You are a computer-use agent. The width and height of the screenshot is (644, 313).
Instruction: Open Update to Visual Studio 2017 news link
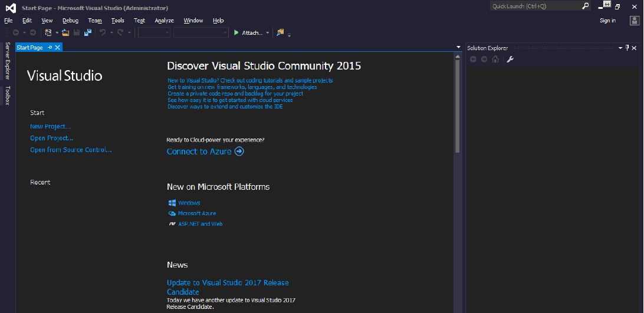[x=228, y=287]
